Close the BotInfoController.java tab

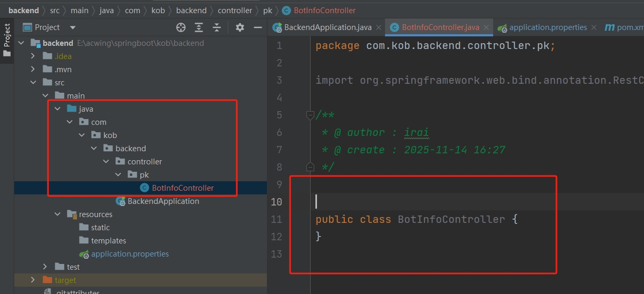click(x=486, y=27)
